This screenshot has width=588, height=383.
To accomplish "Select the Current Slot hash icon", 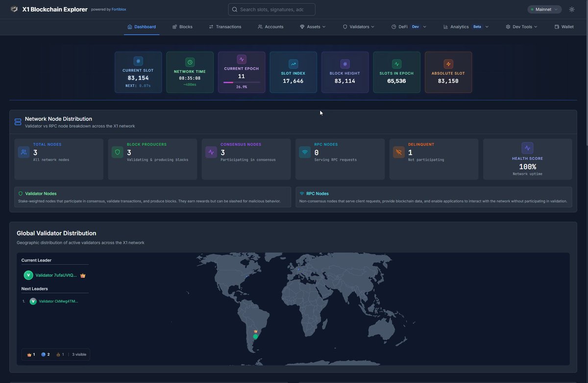I will [138, 61].
